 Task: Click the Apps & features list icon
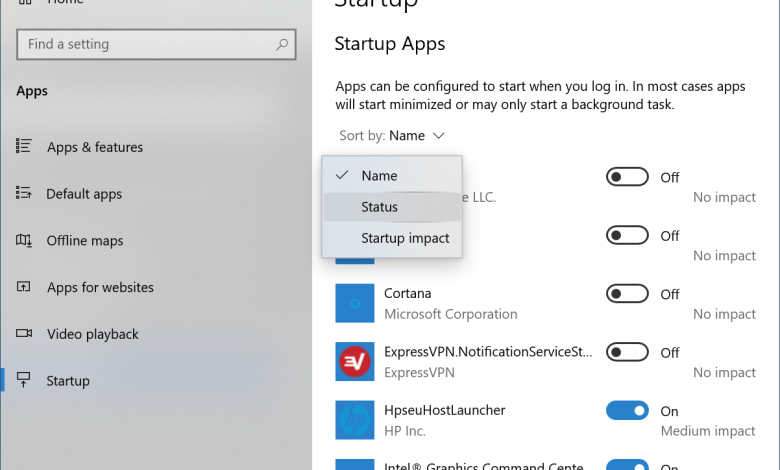click(x=23, y=146)
